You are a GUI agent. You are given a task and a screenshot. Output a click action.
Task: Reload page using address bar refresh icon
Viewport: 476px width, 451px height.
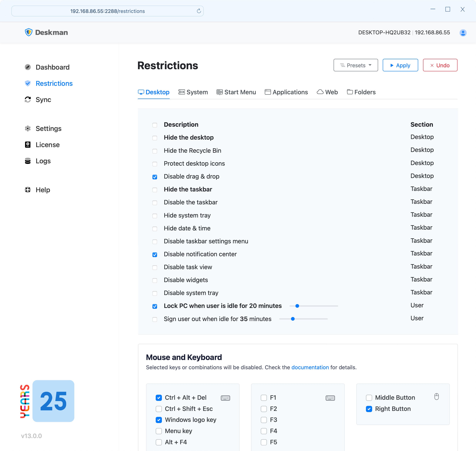point(199,11)
